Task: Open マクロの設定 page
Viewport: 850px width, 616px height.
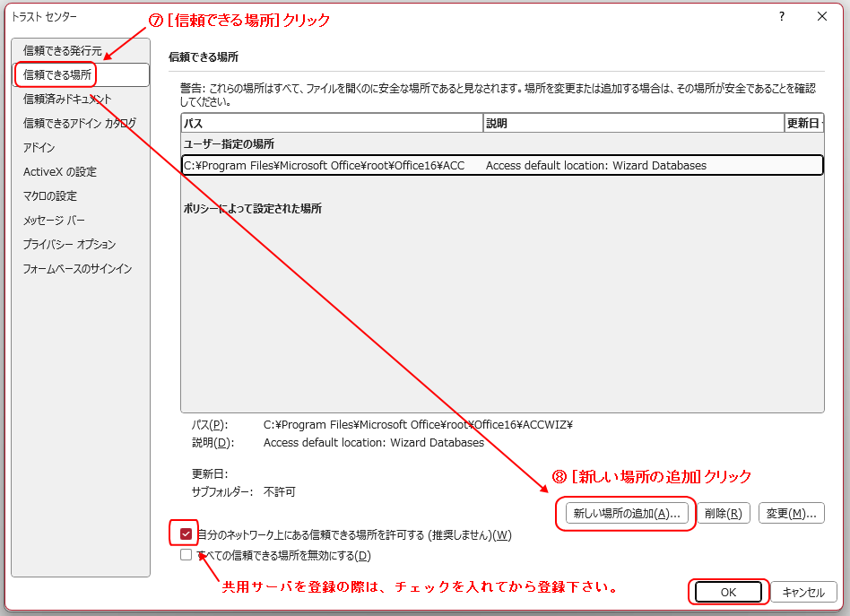Action: click(50, 196)
